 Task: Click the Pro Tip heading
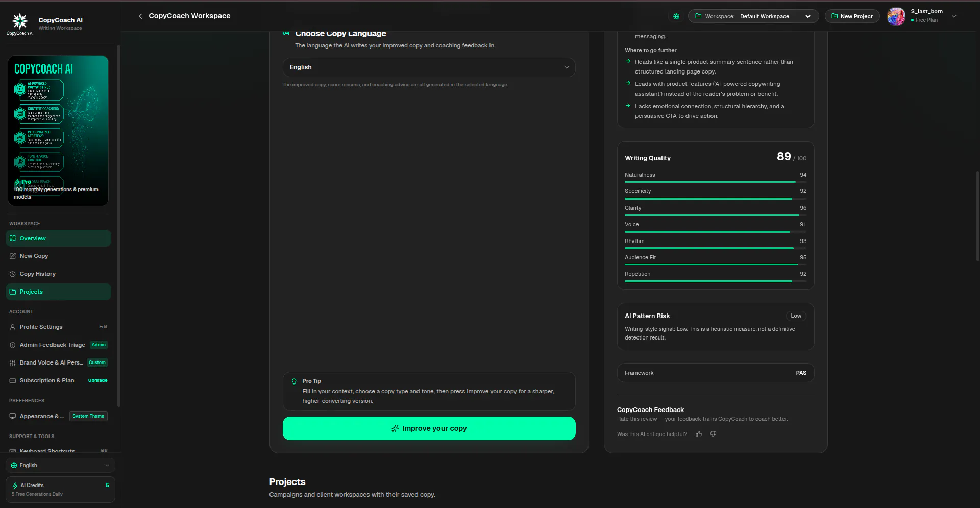(x=311, y=381)
